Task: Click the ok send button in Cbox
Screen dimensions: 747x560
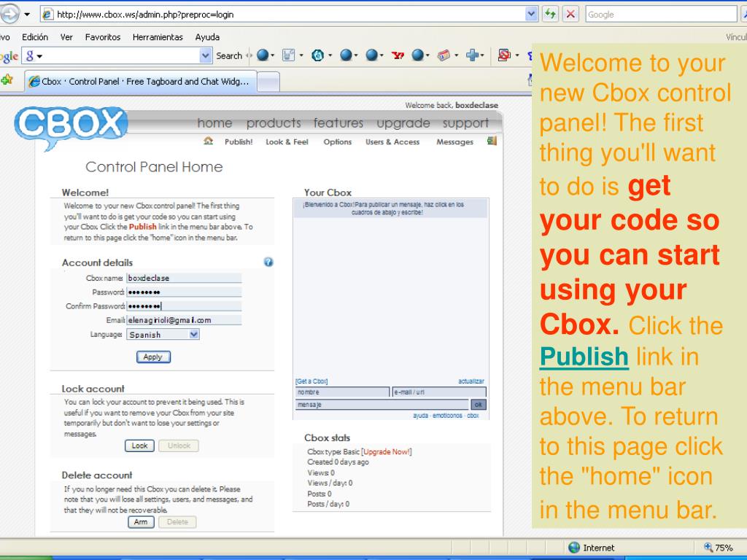Action: point(479,405)
